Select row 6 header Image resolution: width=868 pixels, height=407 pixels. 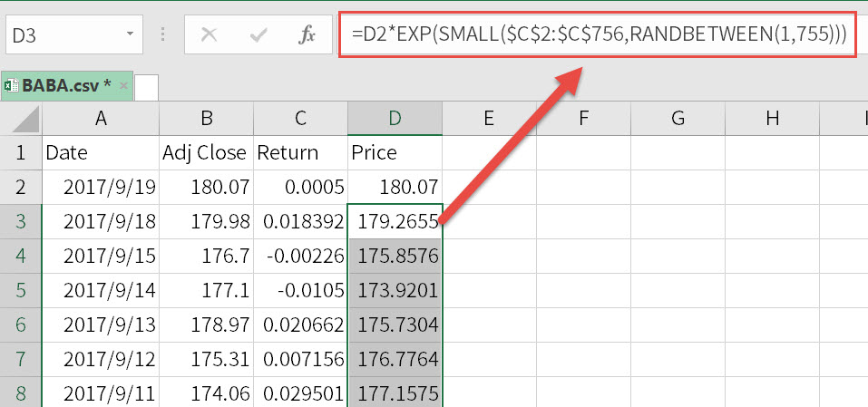pyautogui.click(x=21, y=325)
